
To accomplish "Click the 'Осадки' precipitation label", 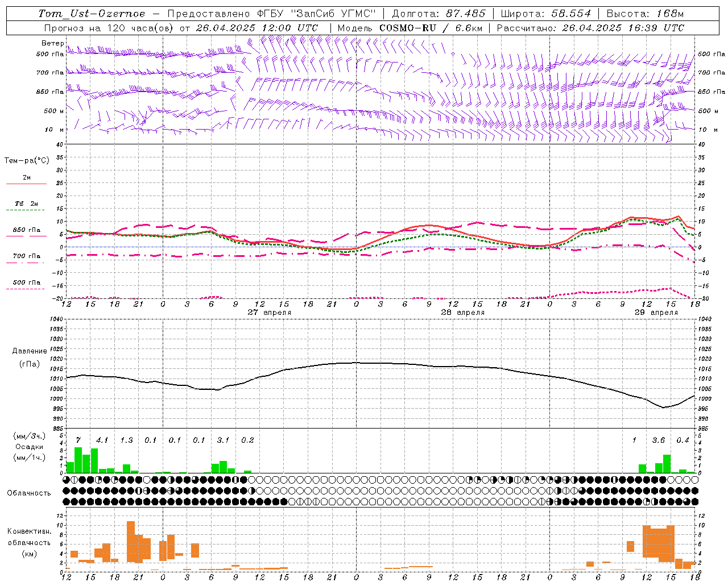I will point(29,447).
